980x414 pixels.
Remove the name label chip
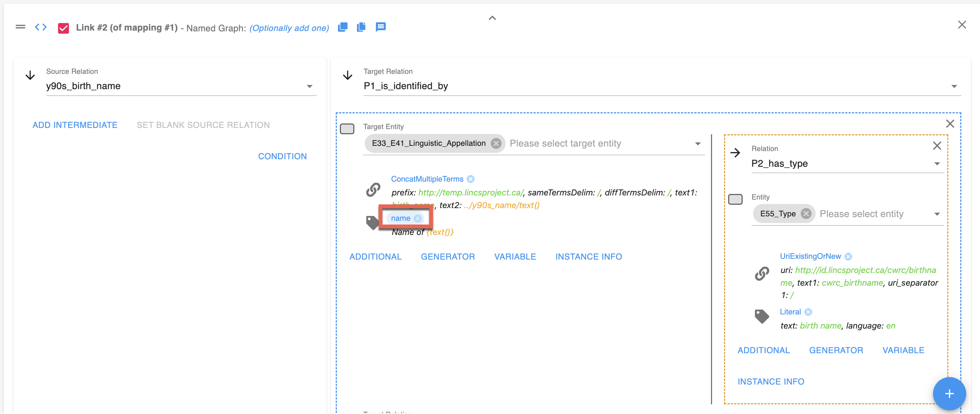(418, 218)
